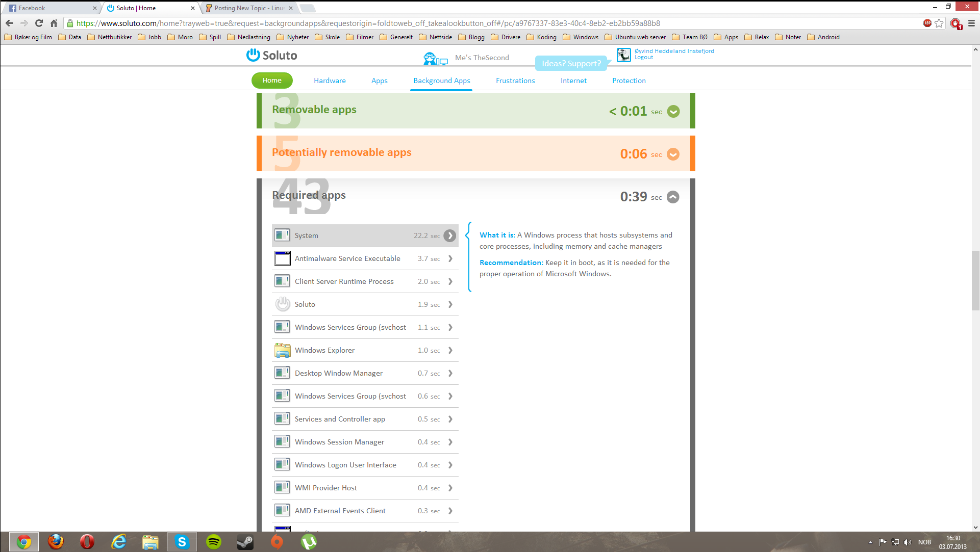This screenshot has width=980, height=552.
Task: Click the Logout link
Action: point(644,58)
